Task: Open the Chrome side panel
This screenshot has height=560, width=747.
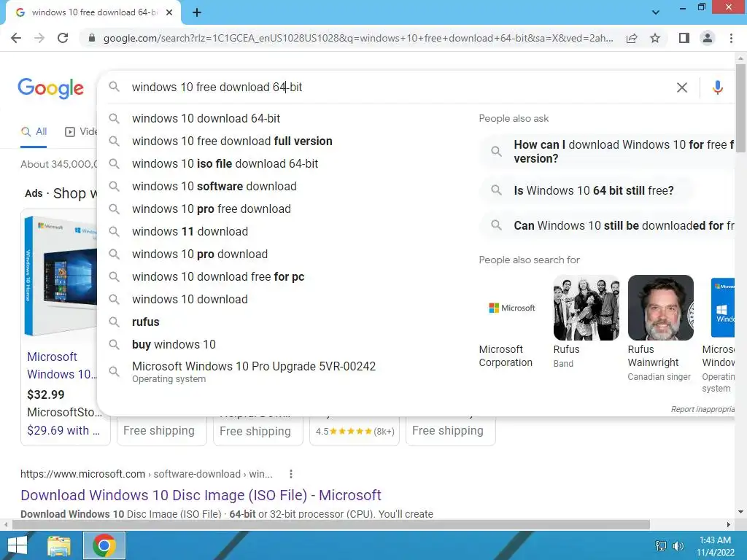Action: click(x=684, y=38)
